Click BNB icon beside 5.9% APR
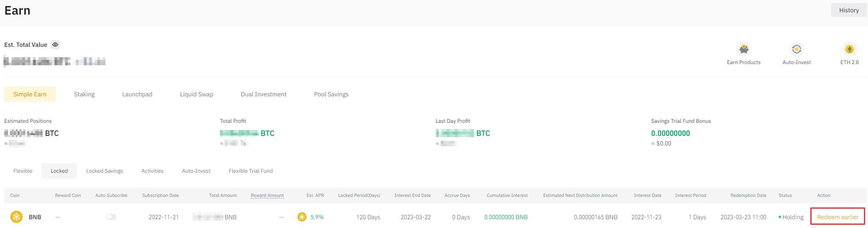 click(302, 217)
